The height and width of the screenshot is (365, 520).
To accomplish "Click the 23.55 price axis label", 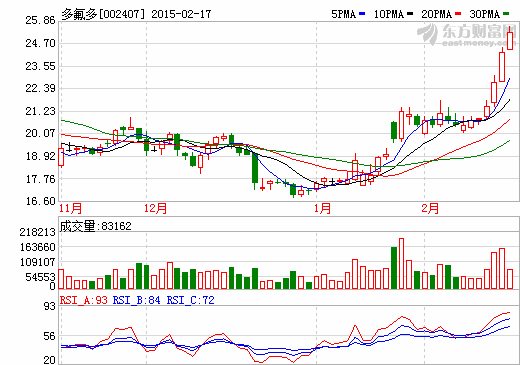I will 40,66.
